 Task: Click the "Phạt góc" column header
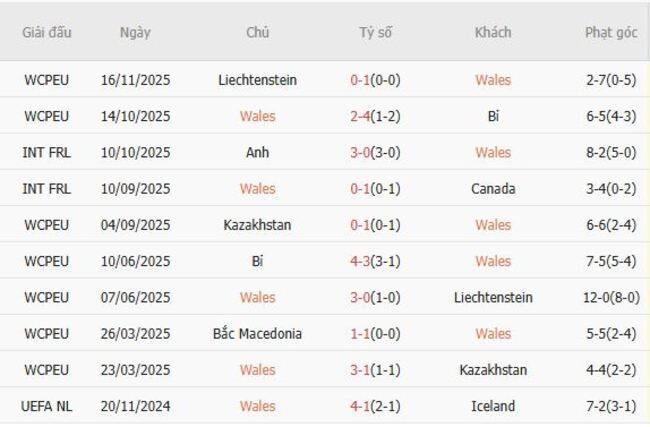610,32
